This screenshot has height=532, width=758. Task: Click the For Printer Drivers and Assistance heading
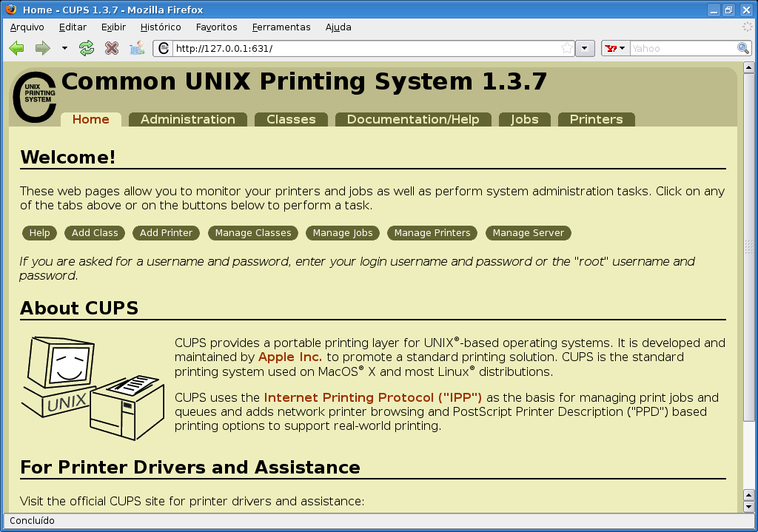click(x=190, y=467)
